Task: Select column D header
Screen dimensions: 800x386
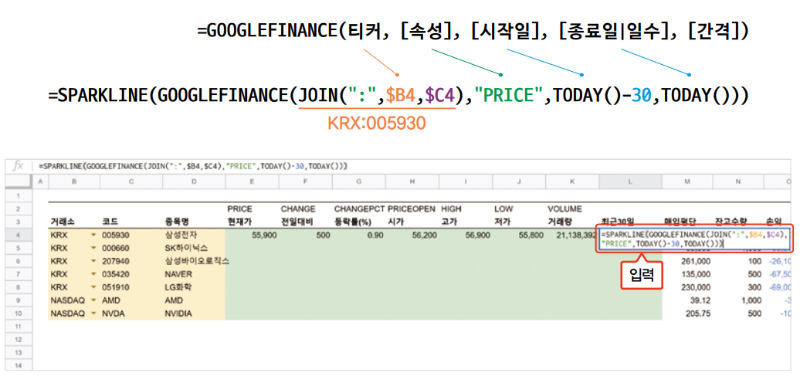Action: (x=194, y=182)
